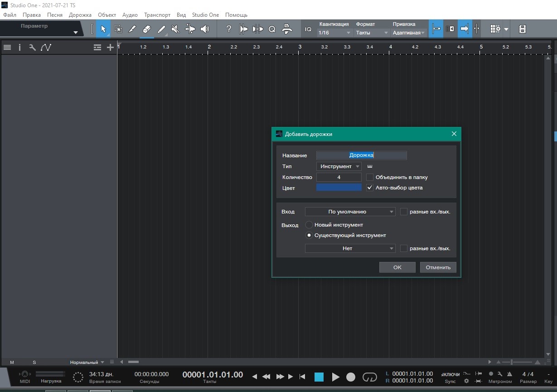Viewport: 557px width, 392px height.
Task: Confirm dialog with OK button
Action: point(397,267)
